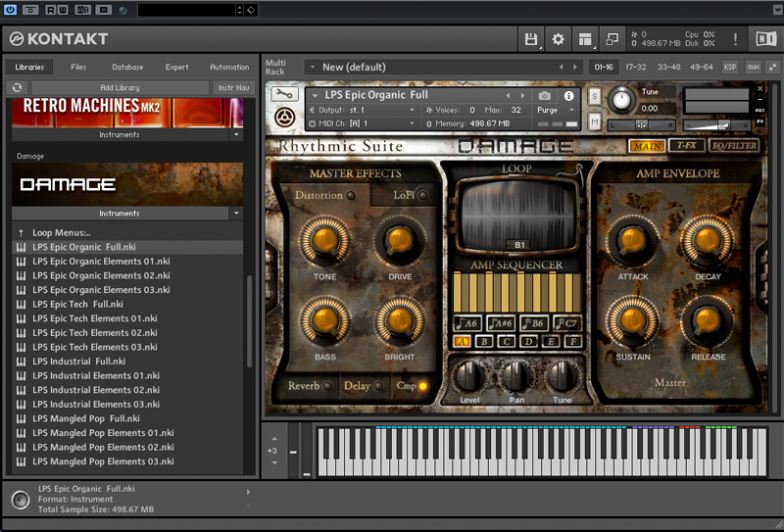Click the save icon in Kontakt header
The image size is (784, 532).
(530, 39)
